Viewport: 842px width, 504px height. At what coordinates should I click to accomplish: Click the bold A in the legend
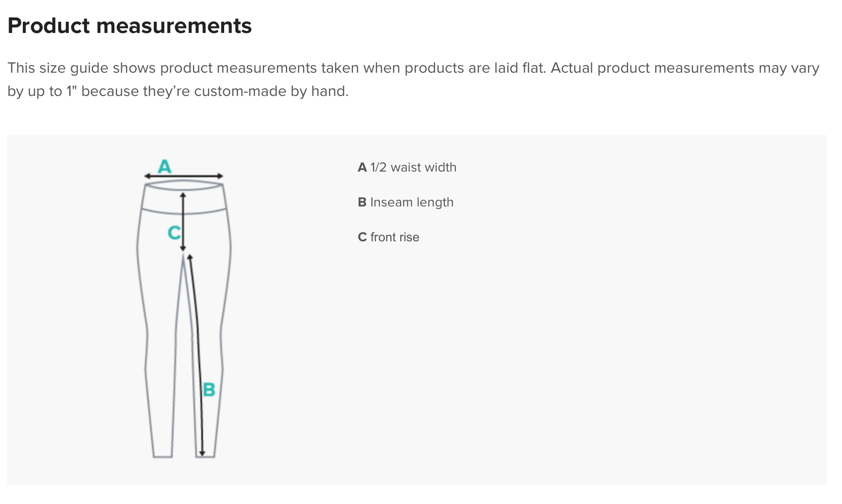point(362,168)
